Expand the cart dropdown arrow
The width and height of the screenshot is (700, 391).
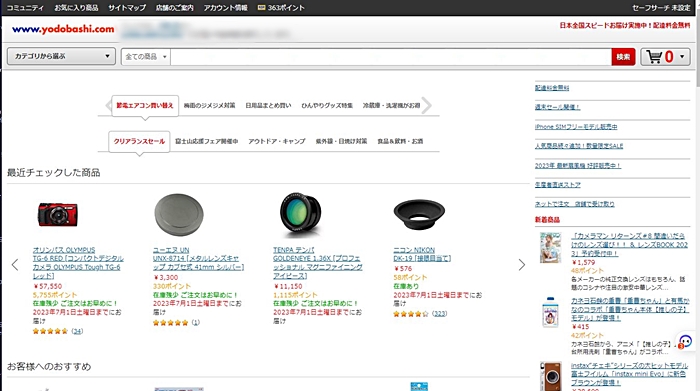(682, 57)
